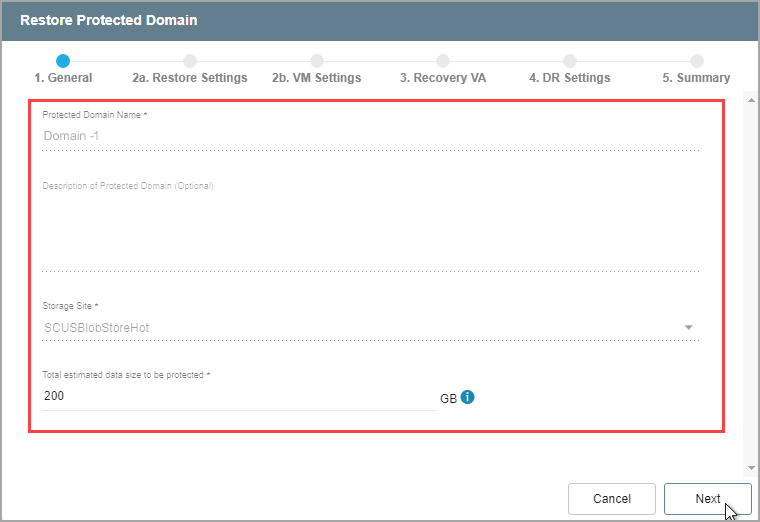
Task: Click the scroll down arrow of the form
Action: [x=749, y=467]
